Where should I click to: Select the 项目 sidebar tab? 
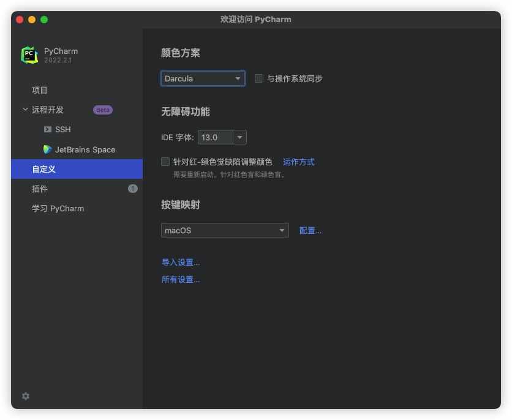[77, 91]
